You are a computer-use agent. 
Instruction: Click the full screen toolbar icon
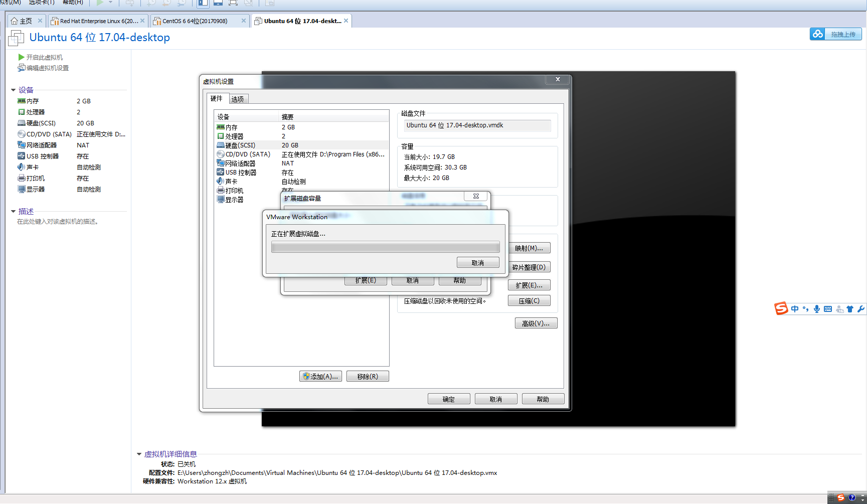pyautogui.click(x=233, y=3)
